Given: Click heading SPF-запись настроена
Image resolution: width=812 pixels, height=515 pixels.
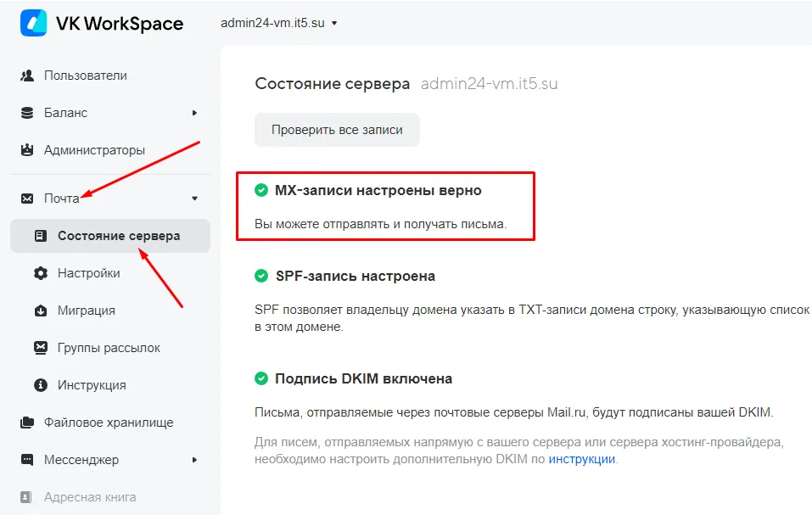Looking at the screenshot, I should 356,276.
